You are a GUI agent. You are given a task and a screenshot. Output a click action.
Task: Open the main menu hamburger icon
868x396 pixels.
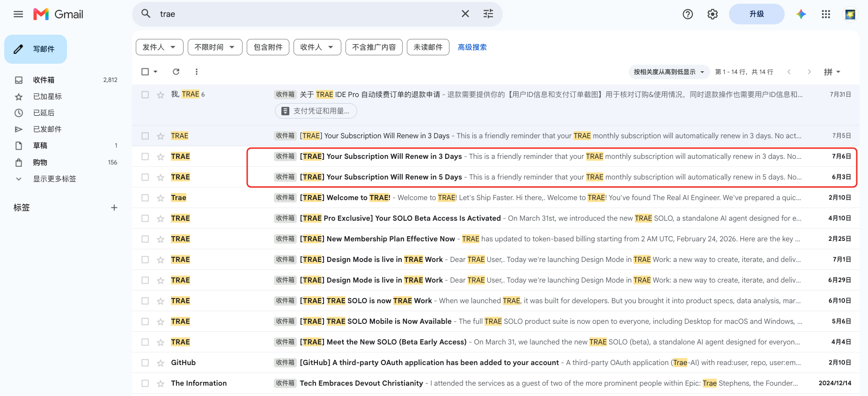point(18,14)
